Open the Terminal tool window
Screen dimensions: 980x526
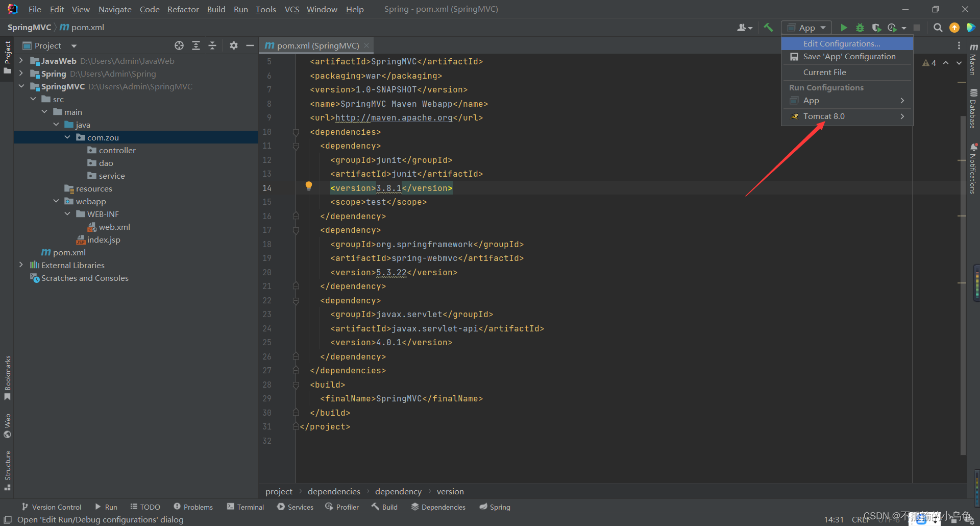tap(245, 507)
